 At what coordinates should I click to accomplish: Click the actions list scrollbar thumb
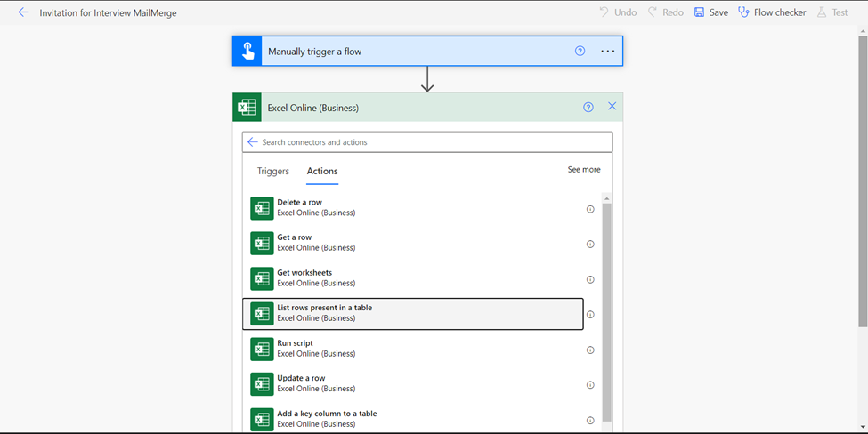coord(607,312)
